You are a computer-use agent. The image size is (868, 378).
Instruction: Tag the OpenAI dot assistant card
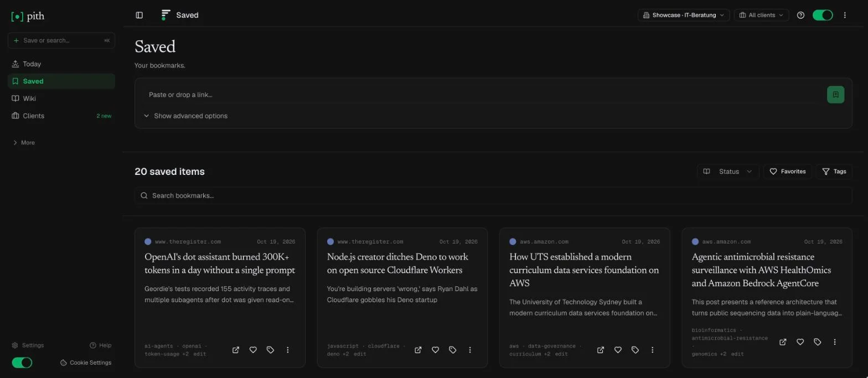pos(270,350)
